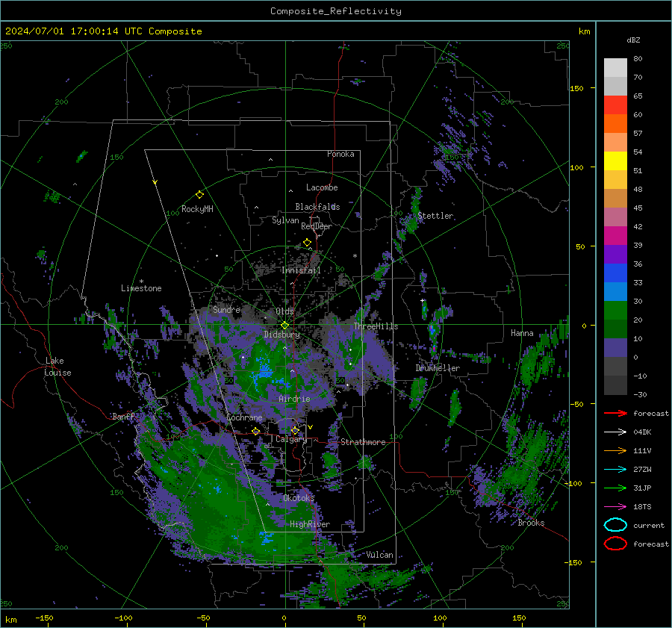Click the ThreeHills label

point(376,326)
